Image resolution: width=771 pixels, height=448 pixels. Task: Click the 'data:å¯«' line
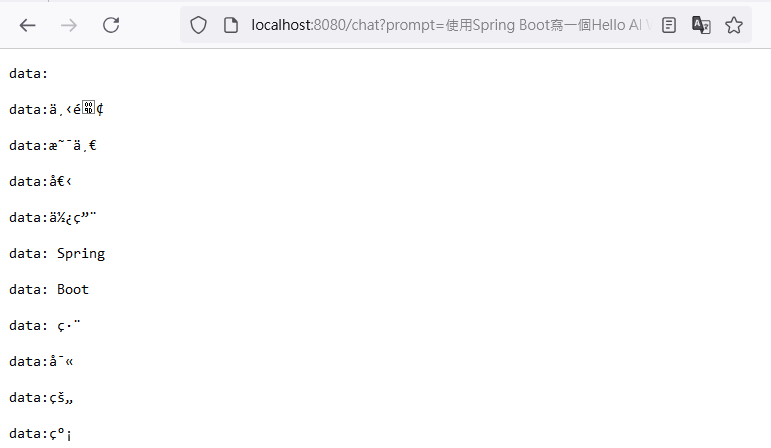click(41, 361)
